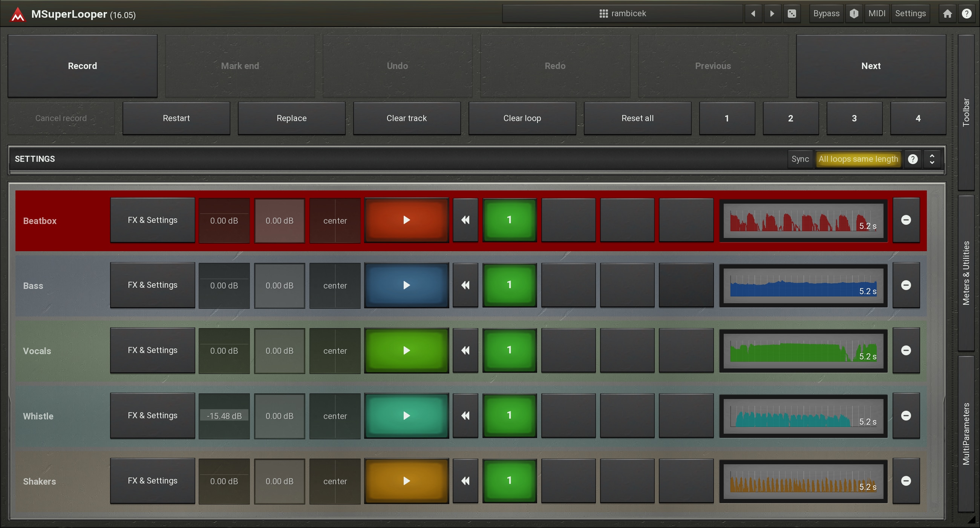This screenshot has width=980, height=528.
Task: Open FX & Settings for Whistle
Action: point(153,415)
